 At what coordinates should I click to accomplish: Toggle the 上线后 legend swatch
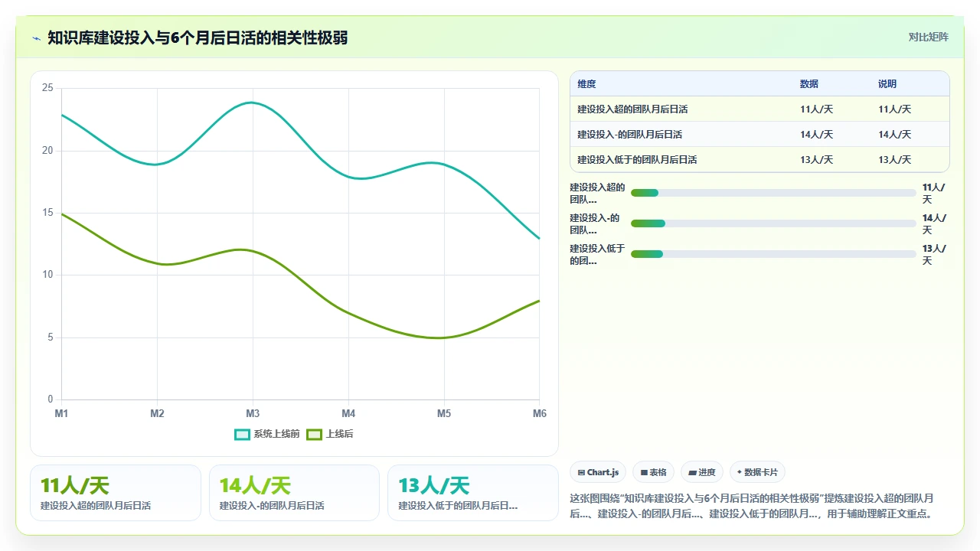point(314,434)
